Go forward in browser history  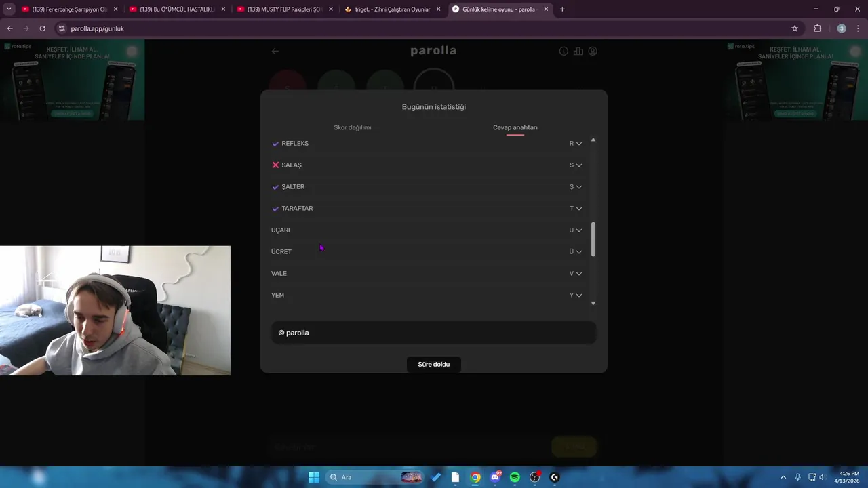[x=26, y=28]
